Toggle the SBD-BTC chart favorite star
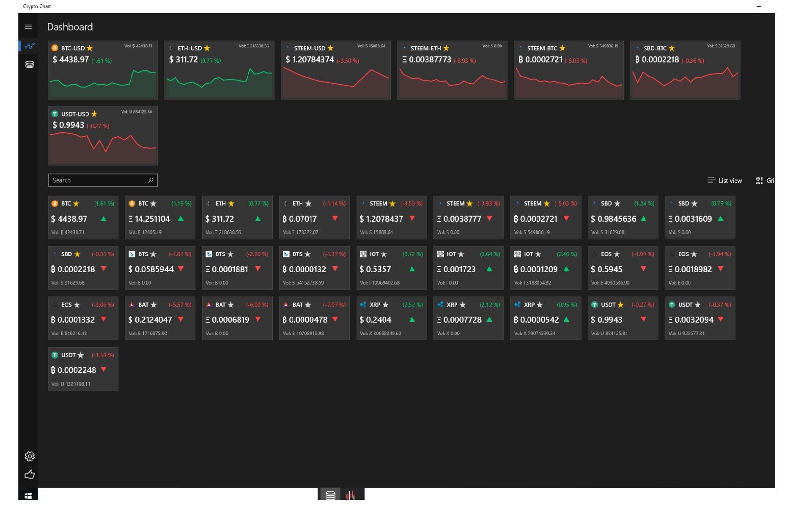The image size is (812, 508). click(x=672, y=48)
